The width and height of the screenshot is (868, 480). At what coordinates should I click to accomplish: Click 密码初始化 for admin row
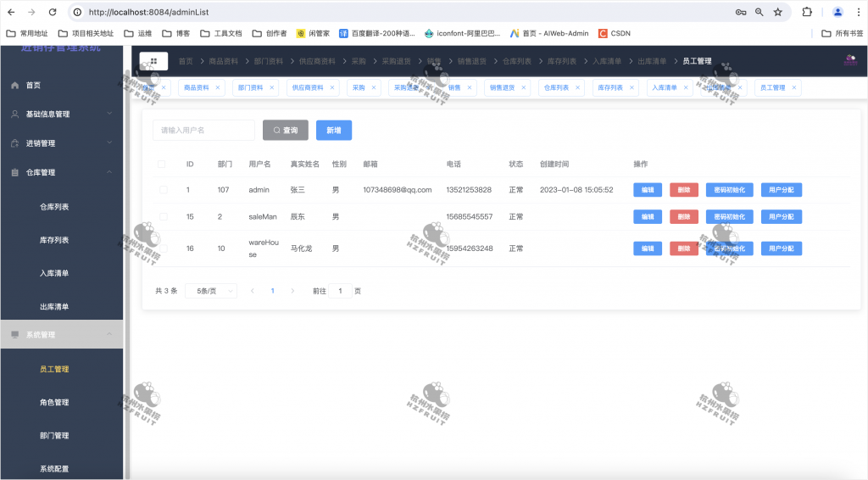point(730,190)
